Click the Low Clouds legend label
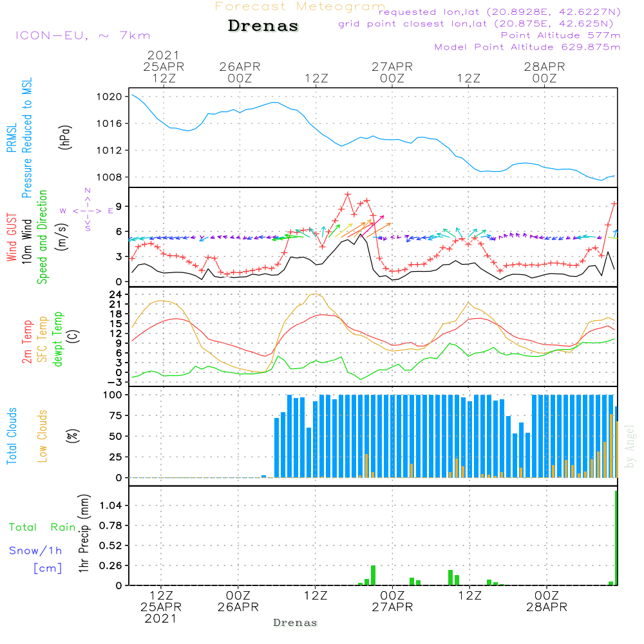The height and width of the screenshot is (644, 644). [x=43, y=436]
